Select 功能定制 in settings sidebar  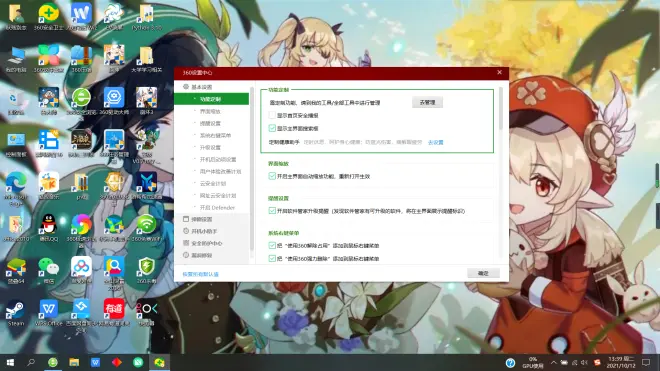[x=212, y=99]
